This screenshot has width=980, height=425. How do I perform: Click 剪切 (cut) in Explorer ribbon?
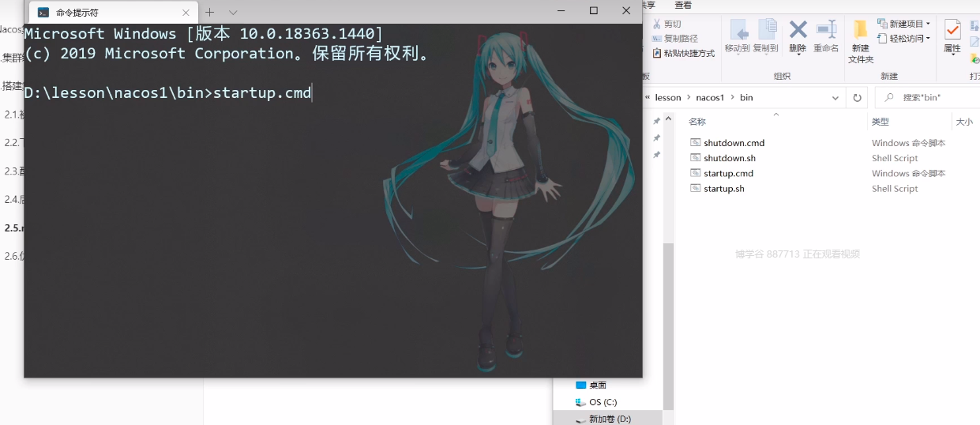[x=666, y=24]
